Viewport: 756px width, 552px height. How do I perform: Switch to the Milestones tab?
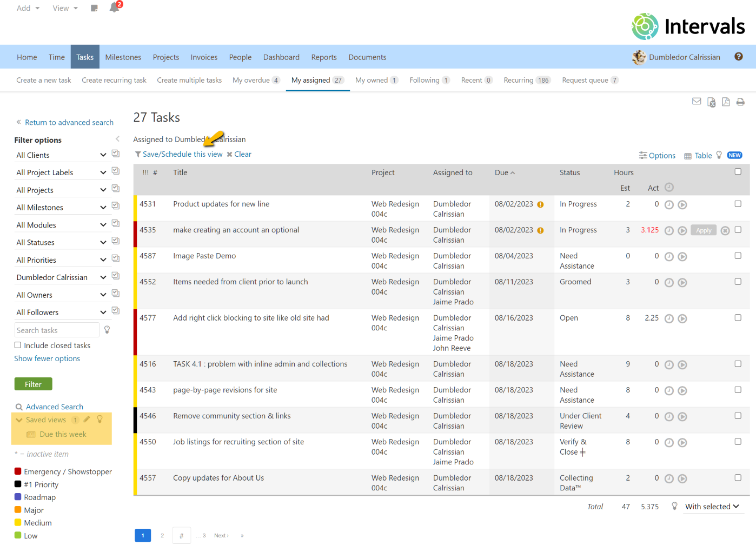pyautogui.click(x=123, y=57)
